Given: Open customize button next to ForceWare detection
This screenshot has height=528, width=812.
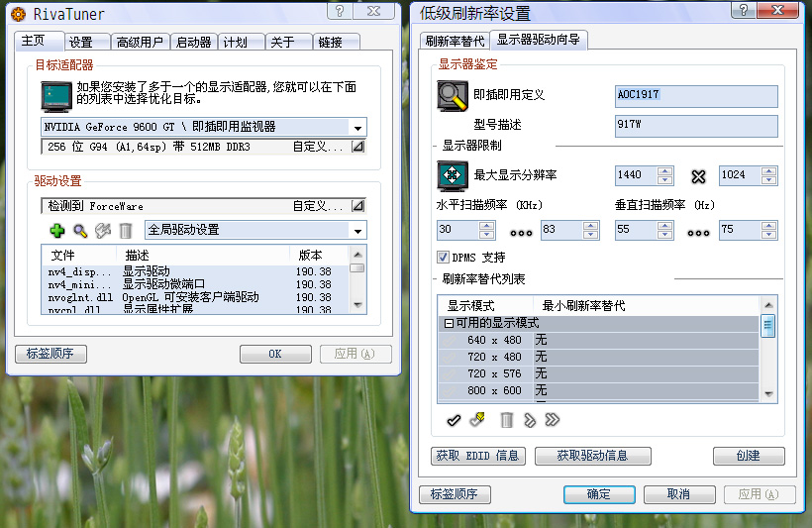Looking at the screenshot, I should click(x=357, y=206).
